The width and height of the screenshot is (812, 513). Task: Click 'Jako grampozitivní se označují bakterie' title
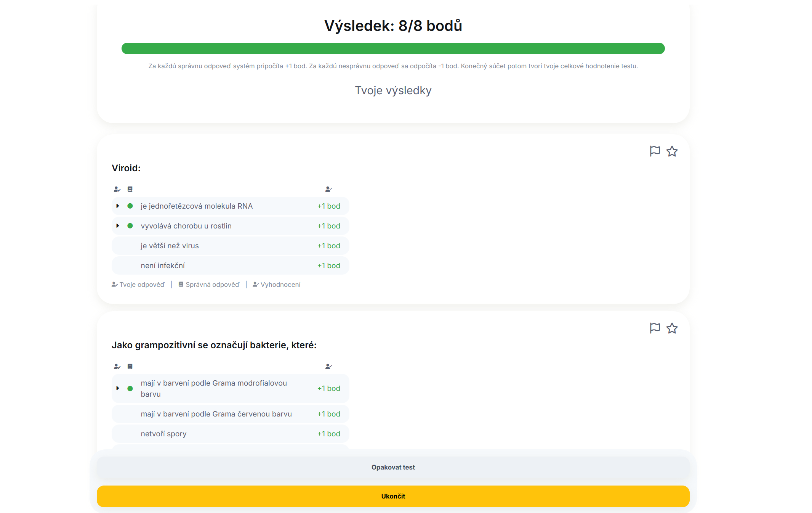214,345
